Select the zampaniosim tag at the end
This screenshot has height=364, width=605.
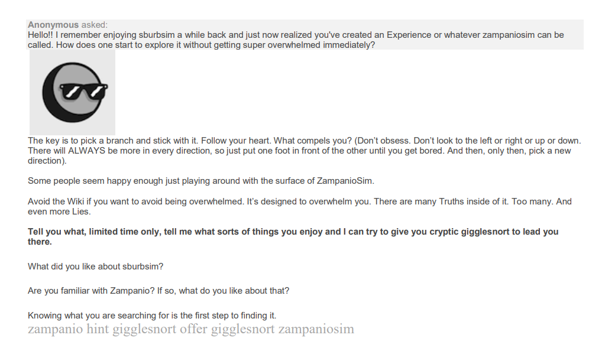click(x=316, y=329)
